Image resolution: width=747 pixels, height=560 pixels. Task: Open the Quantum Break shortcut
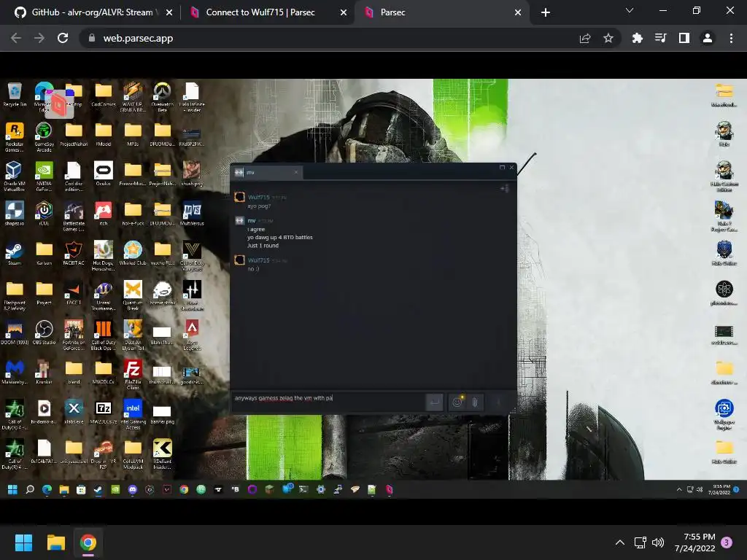coord(133,295)
